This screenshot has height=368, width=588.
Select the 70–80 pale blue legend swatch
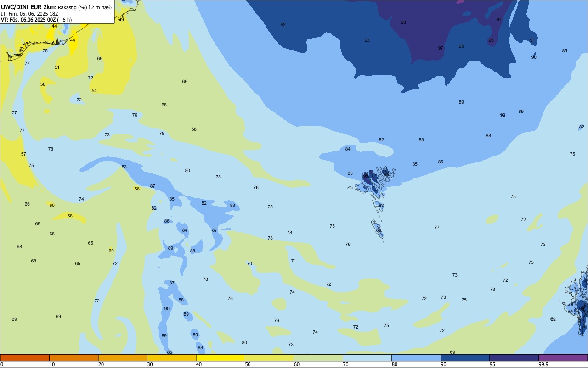click(x=367, y=357)
